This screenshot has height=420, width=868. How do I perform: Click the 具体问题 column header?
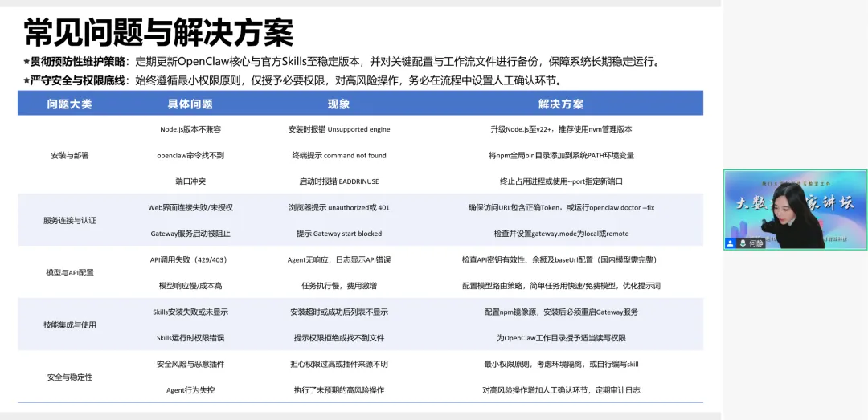pos(190,104)
